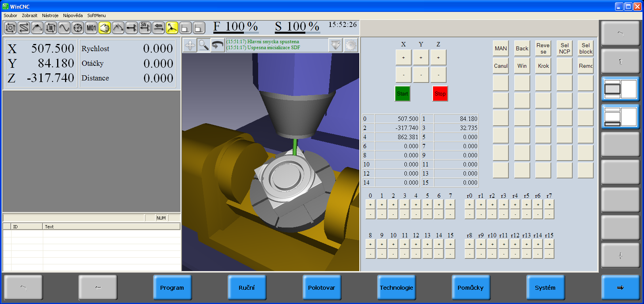Viewport: 644px width, 304px height.
Task: Click the blue right-arrow softkey
Action: pyautogui.click(x=620, y=287)
